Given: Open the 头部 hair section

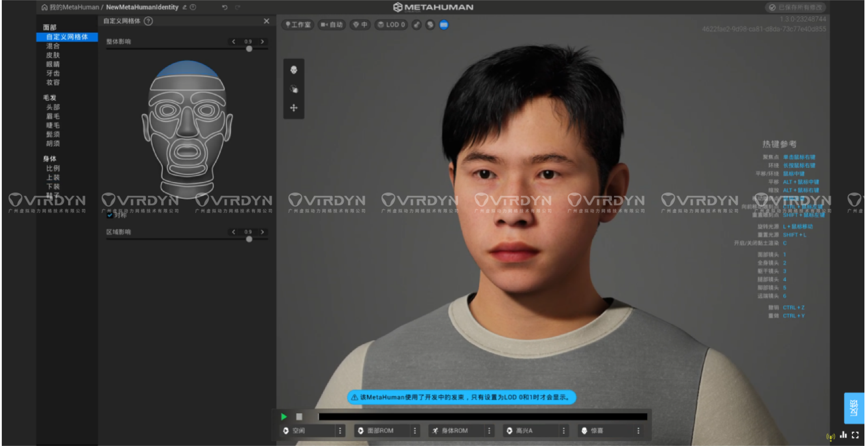Looking at the screenshot, I should pyautogui.click(x=53, y=107).
